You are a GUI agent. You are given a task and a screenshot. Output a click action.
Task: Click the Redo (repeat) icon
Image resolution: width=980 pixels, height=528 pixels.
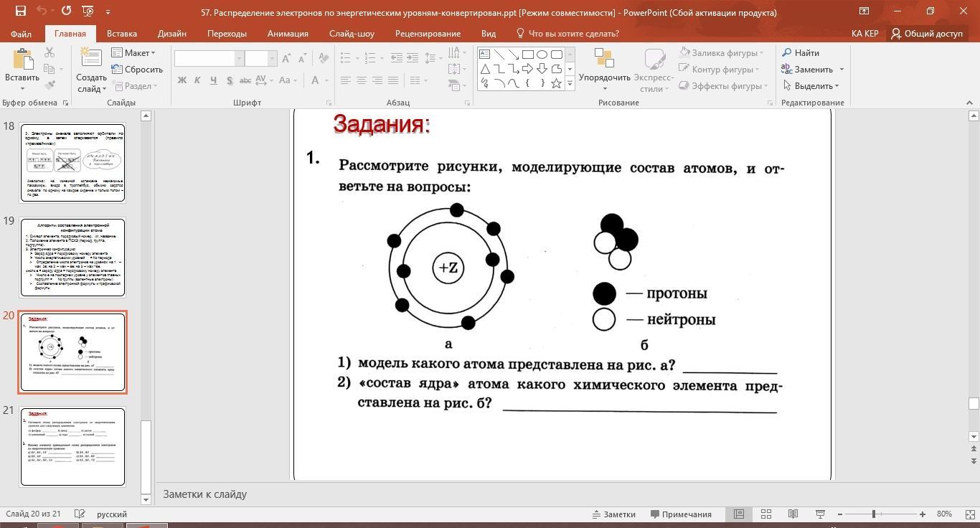pos(67,11)
